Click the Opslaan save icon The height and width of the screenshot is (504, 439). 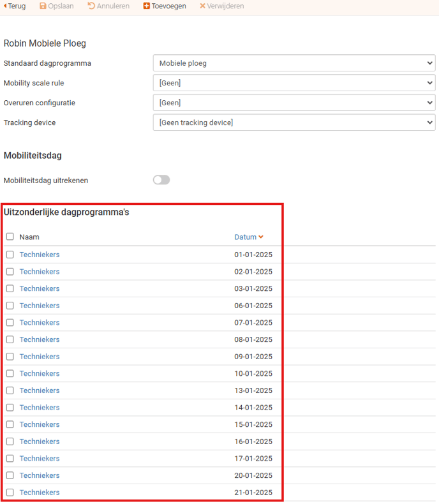coord(43,6)
